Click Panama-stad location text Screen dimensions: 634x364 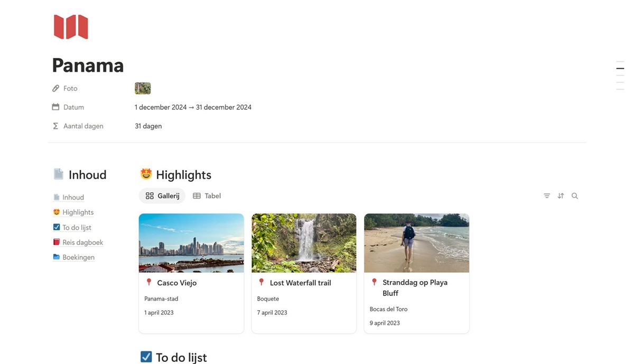pyautogui.click(x=161, y=299)
